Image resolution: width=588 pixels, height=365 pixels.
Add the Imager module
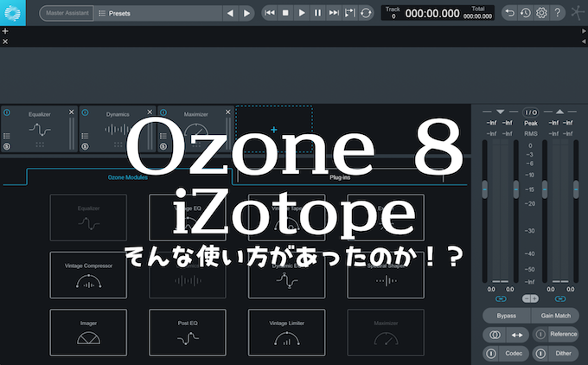[88, 332]
